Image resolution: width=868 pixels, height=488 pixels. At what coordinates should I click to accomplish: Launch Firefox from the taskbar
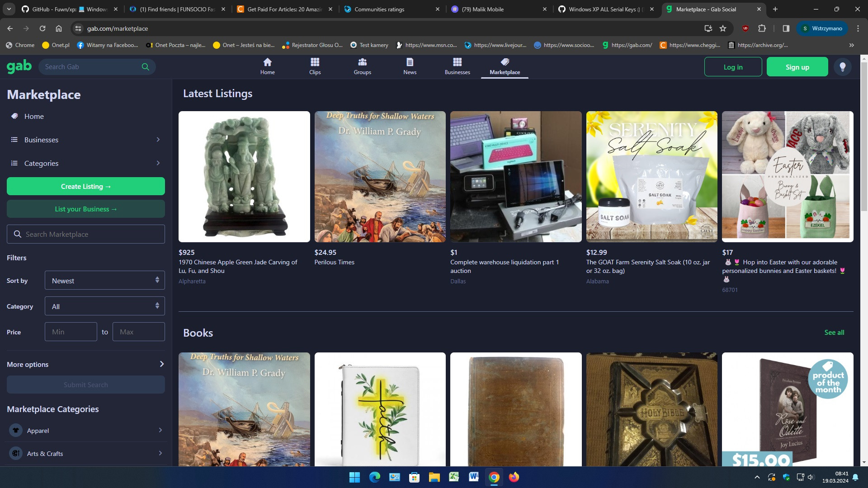(x=514, y=477)
